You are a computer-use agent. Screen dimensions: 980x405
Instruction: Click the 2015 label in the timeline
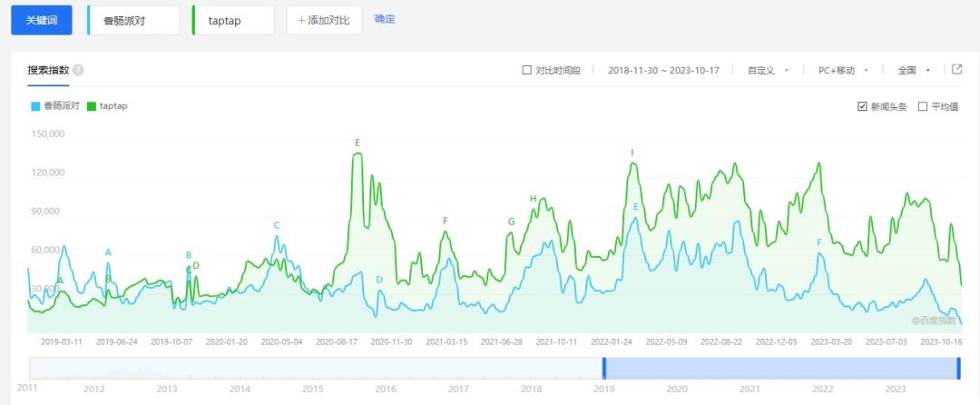(x=312, y=390)
